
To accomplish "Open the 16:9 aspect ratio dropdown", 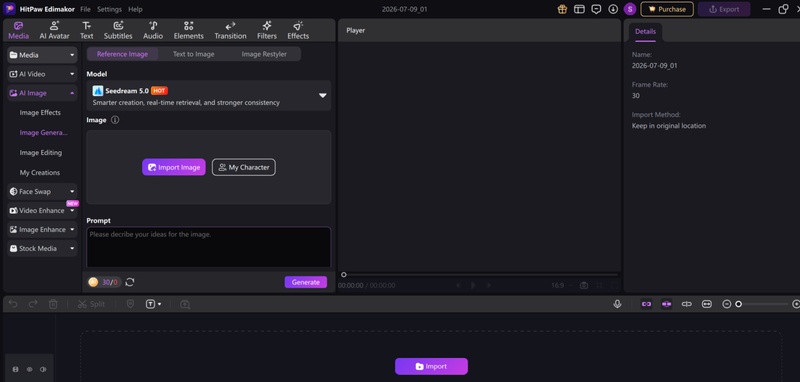I will [562, 286].
